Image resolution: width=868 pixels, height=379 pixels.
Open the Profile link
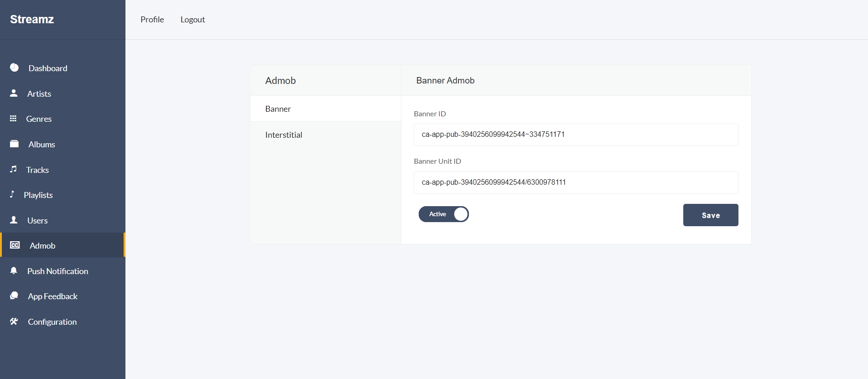pyautogui.click(x=152, y=20)
